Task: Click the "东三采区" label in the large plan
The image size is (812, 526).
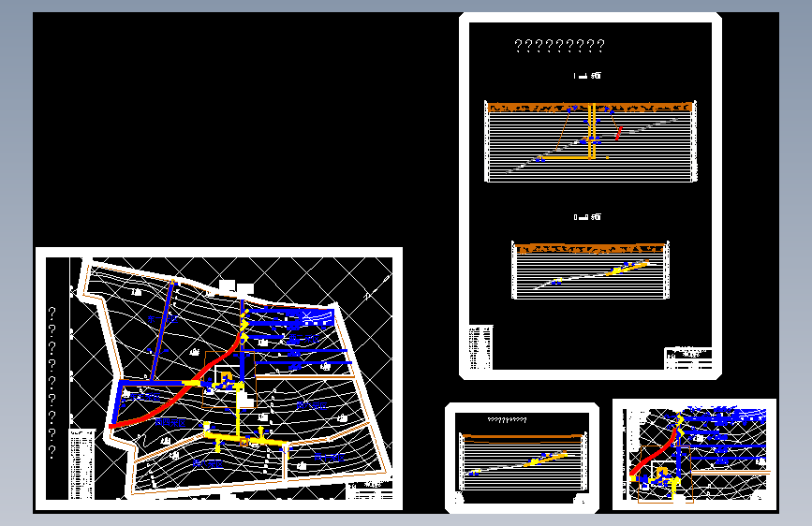Action: (x=144, y=397)
